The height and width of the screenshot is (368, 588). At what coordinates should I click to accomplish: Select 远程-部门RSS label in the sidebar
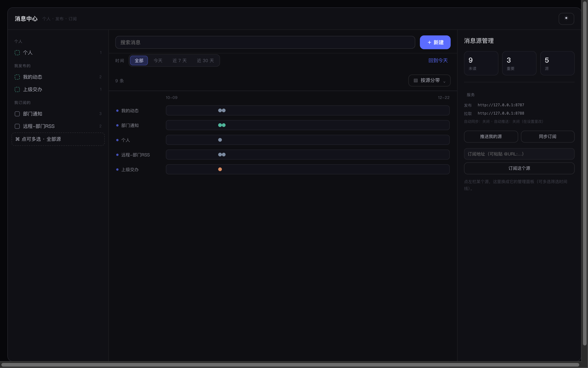[39, 126]
